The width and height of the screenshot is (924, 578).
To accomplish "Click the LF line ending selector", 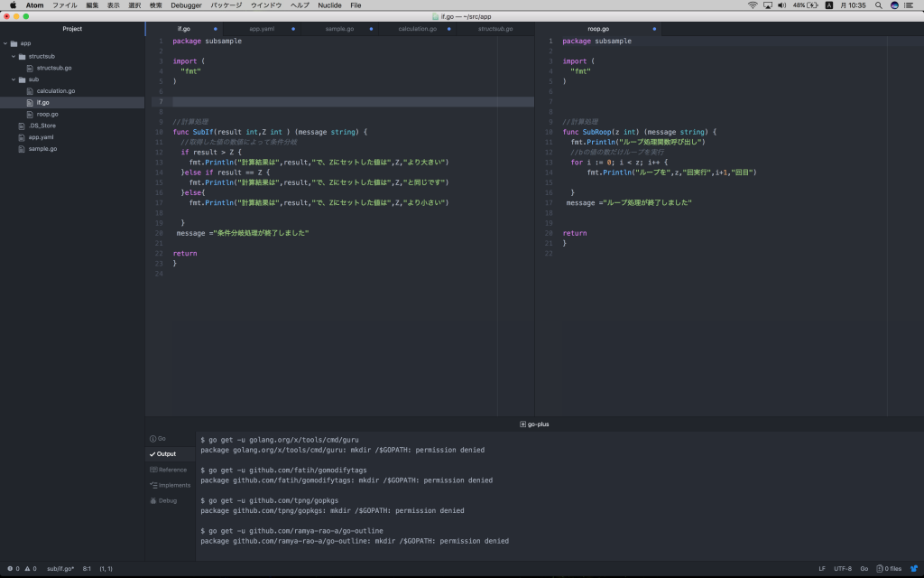I will [821, 569].
